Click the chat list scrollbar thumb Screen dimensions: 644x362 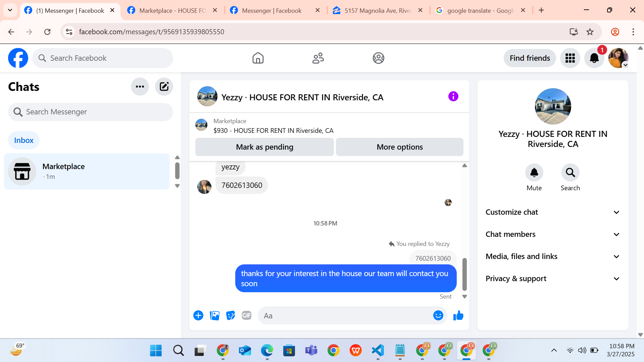pyautogui.click(x=177, y=171)
